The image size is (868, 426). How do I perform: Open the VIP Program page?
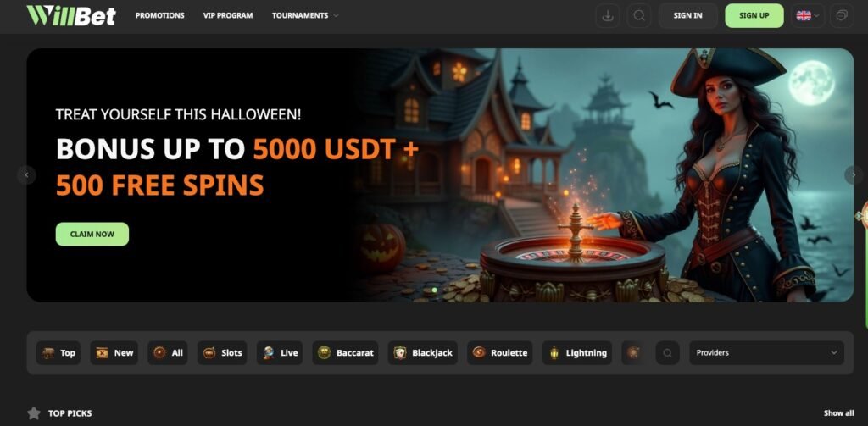point(228,15)
